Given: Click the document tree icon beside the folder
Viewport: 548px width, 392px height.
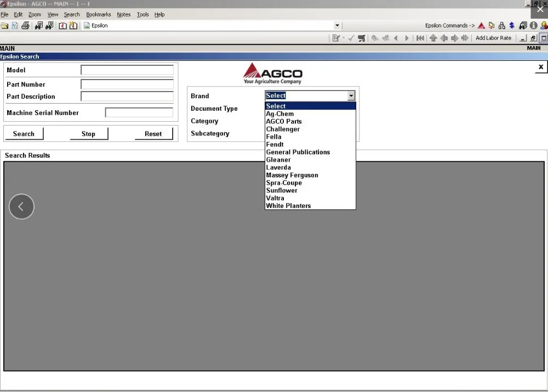Looking at the screenshot, I should coord(15,26).
